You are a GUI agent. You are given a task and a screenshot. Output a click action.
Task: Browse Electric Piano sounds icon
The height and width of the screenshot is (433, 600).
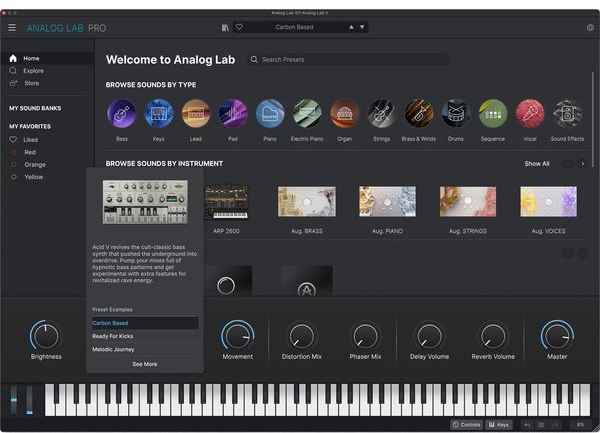tap(307, 113)
